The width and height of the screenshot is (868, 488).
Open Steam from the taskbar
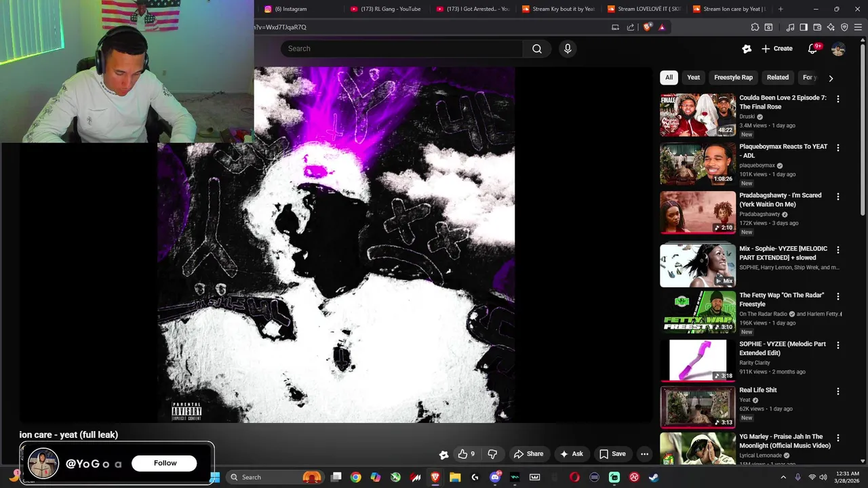pos(654,477)
